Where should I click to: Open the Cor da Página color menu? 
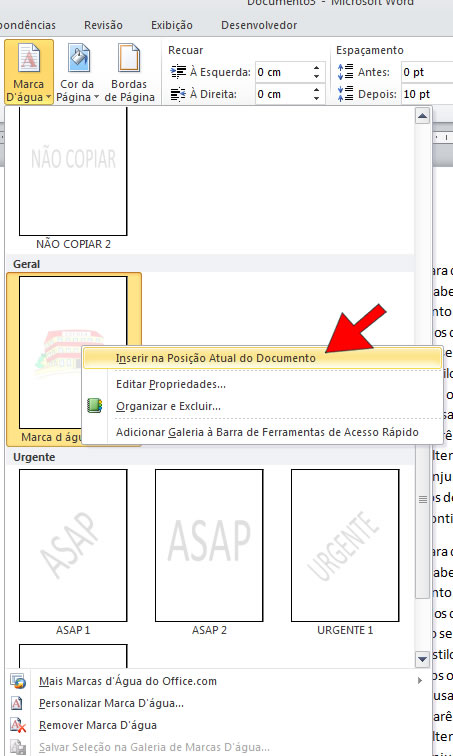(77, 72)
